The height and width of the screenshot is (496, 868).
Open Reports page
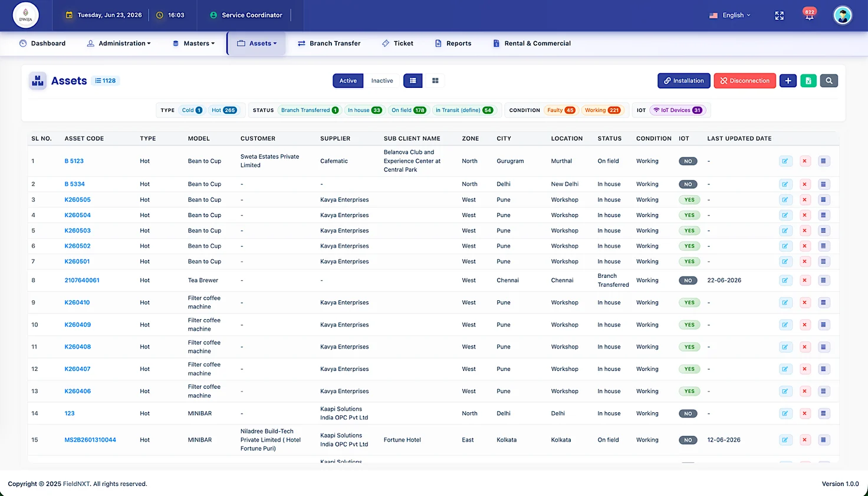453,44
